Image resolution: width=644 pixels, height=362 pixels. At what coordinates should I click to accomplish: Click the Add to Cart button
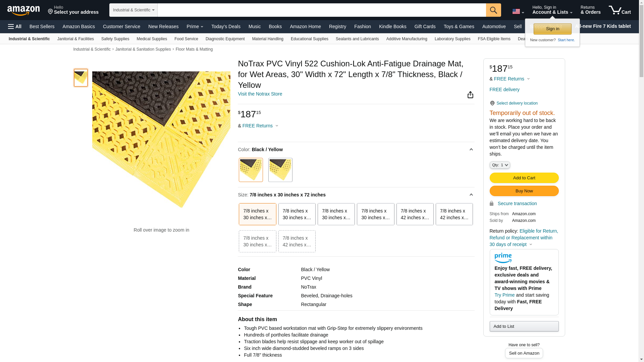[524, 178]
